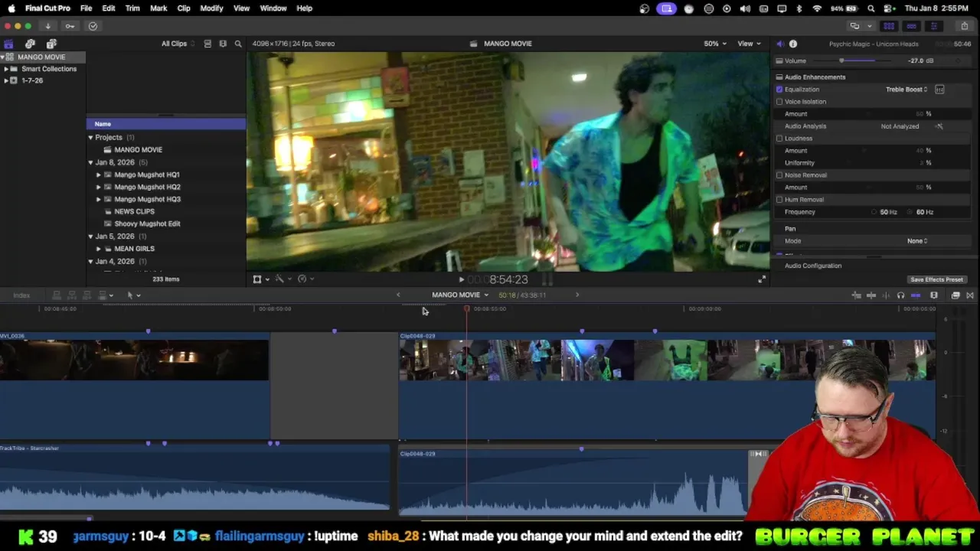
Task: Enable the Loudness checkbox
Action: (x=779, y=139)
